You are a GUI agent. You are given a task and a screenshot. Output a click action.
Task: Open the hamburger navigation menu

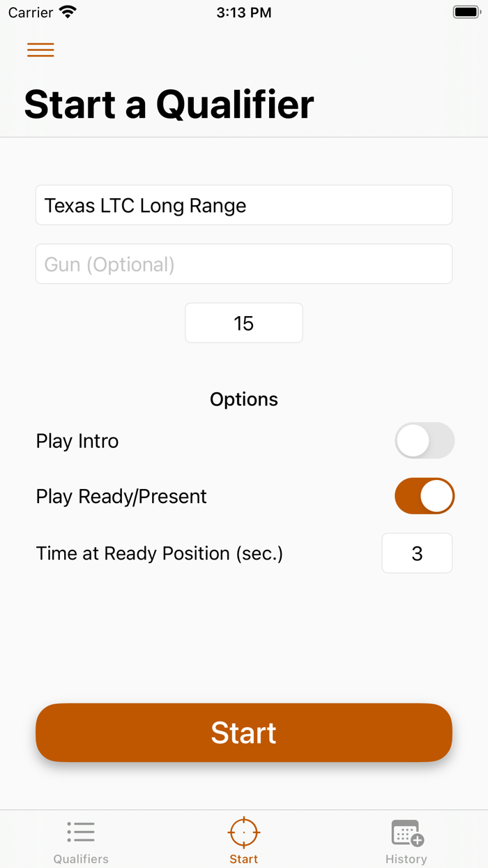(x=40, y=50)
